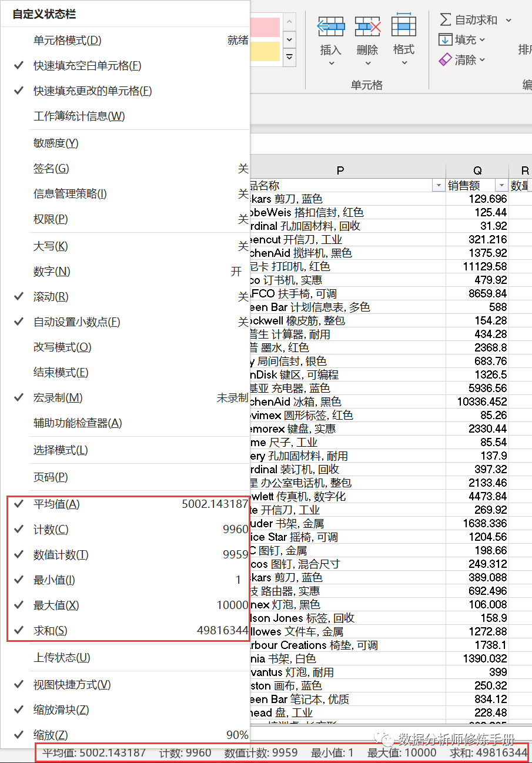This screenshot has height=763, width=532.
Task: Click the Insert cells icon
Action: (330, 26)
